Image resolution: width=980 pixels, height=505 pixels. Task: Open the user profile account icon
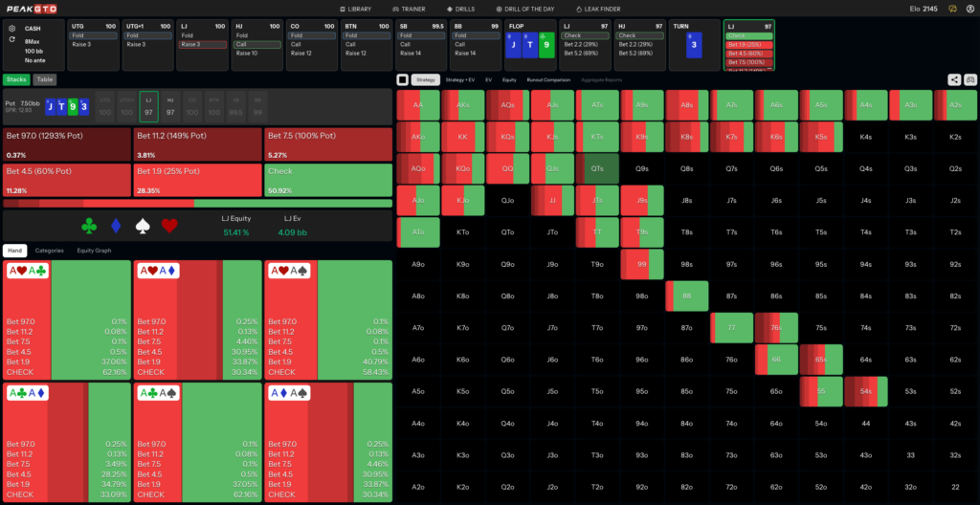970,9
